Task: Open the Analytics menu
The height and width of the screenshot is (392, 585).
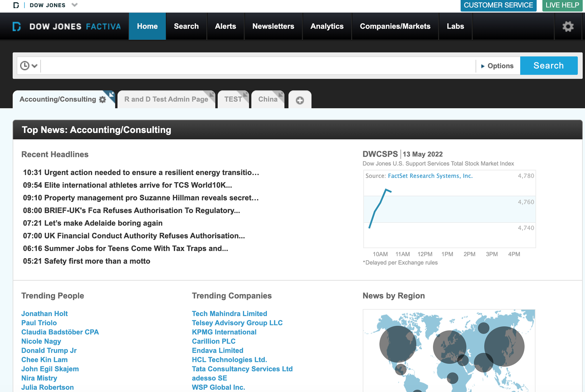Action: click(327, 26)
